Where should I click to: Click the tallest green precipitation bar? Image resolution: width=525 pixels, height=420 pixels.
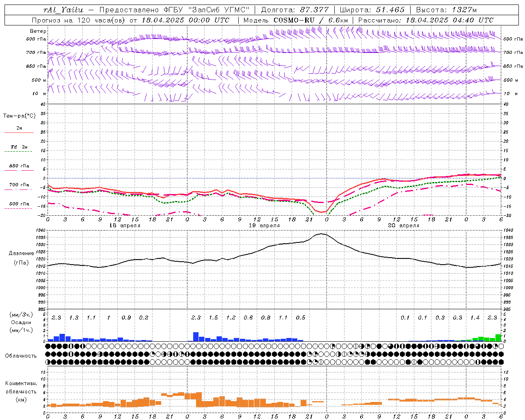click(498, 338)
